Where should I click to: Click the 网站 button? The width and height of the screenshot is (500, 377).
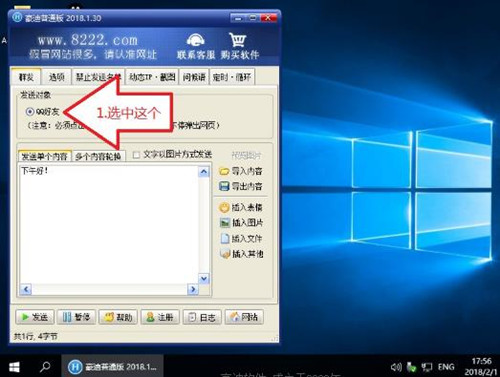click(244, 317)
